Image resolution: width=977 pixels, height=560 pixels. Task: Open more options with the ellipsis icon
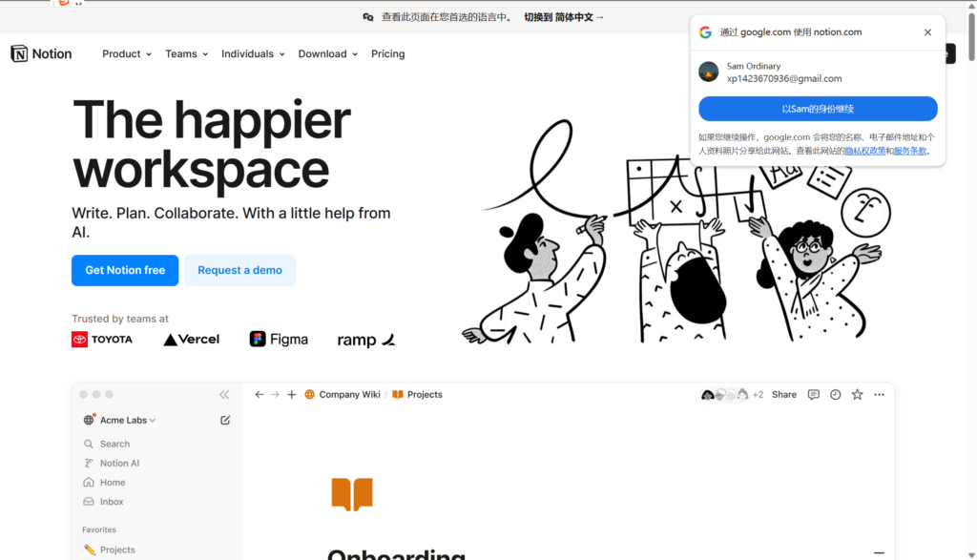pos(879,394)
